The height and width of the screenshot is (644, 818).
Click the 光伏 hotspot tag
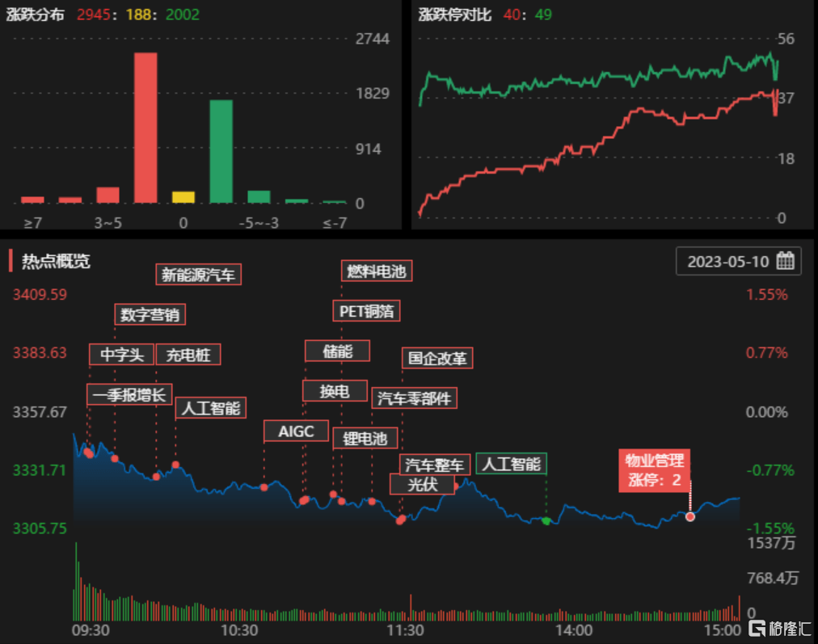coord(422,485)
